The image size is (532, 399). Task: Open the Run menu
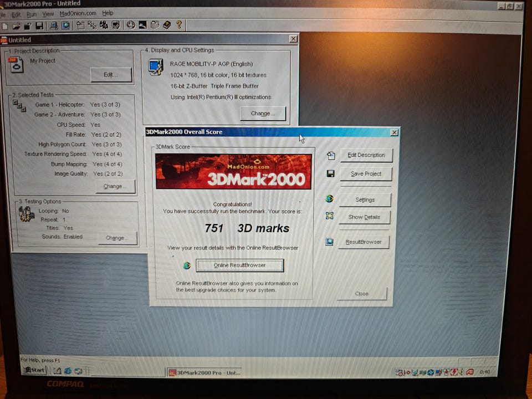click(32, 14)
